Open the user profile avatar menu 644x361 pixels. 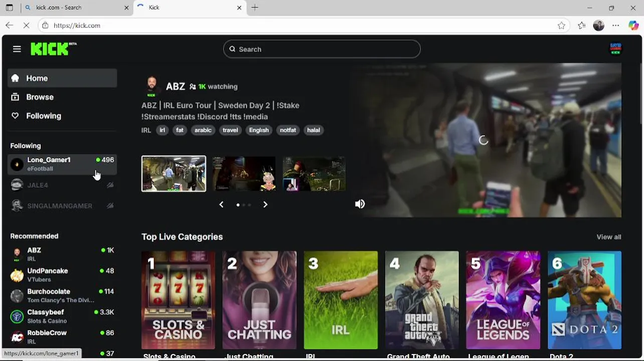[615, 49]
